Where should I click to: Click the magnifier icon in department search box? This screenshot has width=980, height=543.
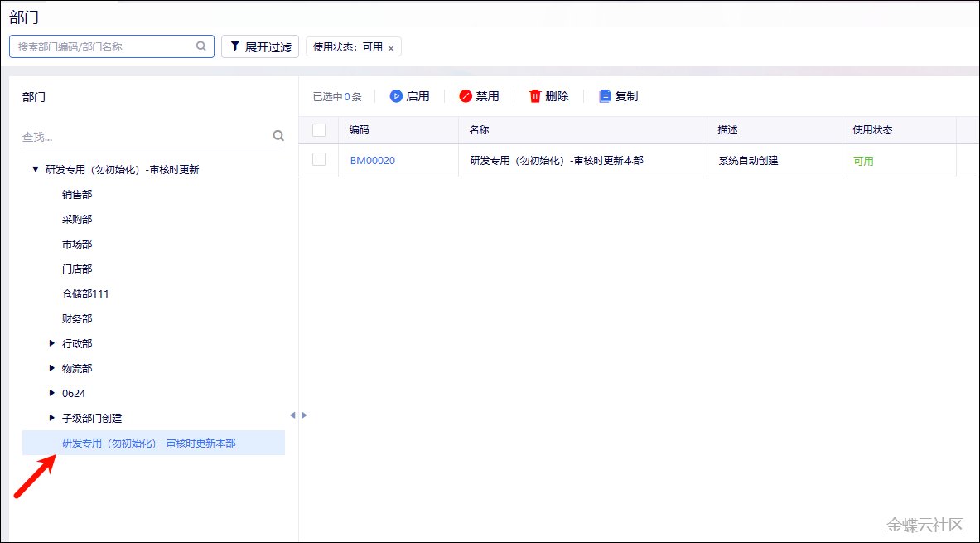(x=201, y=46)
